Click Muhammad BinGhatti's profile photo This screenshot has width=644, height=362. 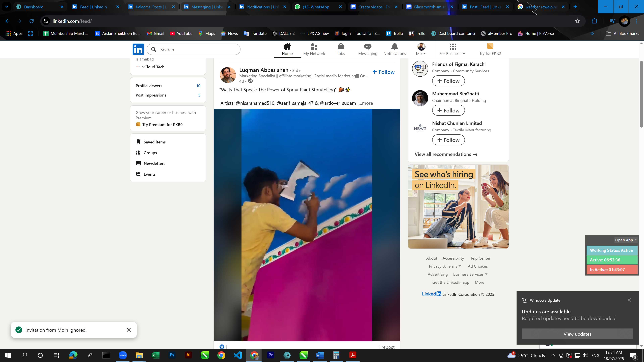(x=420, y=98)
